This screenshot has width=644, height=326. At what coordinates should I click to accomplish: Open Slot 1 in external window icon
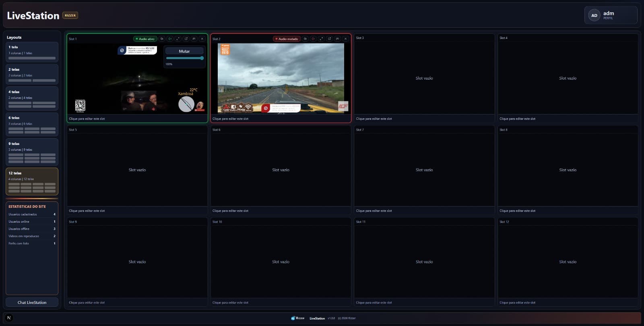tap(186, 39)
